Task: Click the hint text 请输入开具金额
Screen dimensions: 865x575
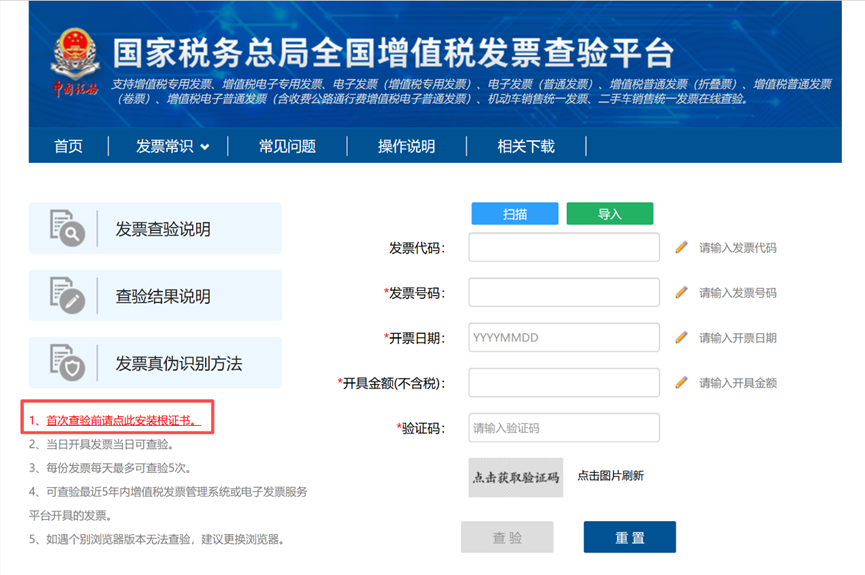Action: (738, 383)
